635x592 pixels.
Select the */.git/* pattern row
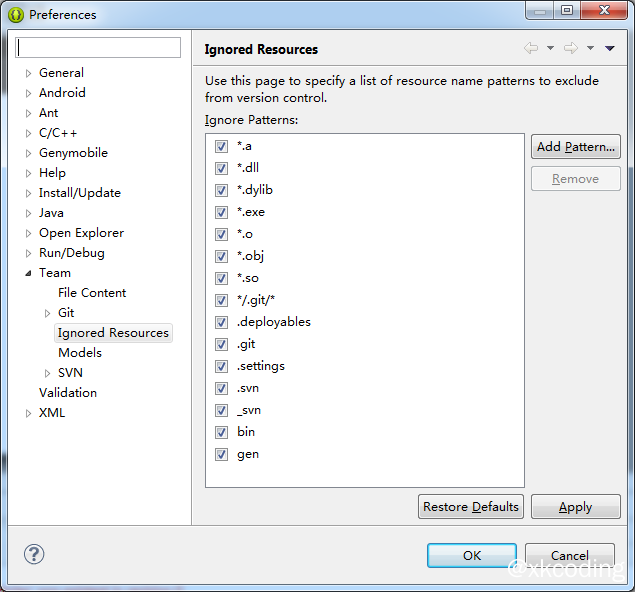pos(257,300)
